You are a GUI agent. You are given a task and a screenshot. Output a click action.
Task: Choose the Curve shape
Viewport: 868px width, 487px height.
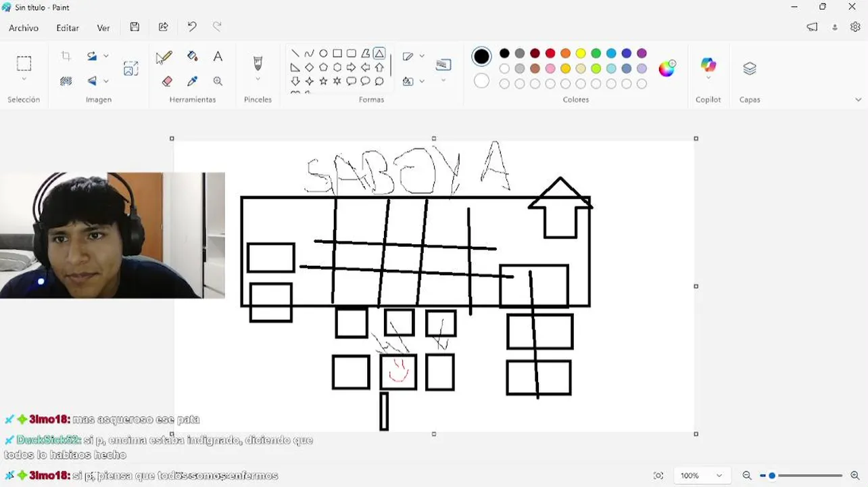[x=309, y=53]
